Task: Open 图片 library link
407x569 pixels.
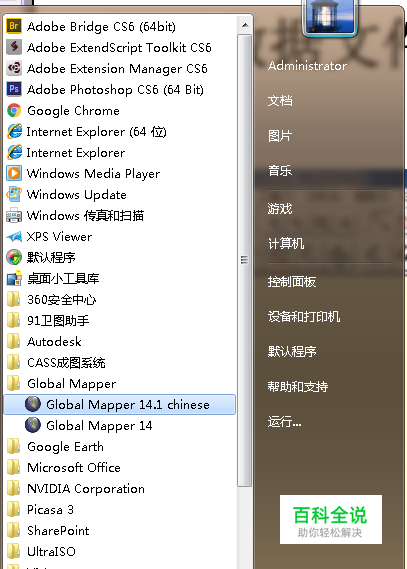Action: (280, 136)
